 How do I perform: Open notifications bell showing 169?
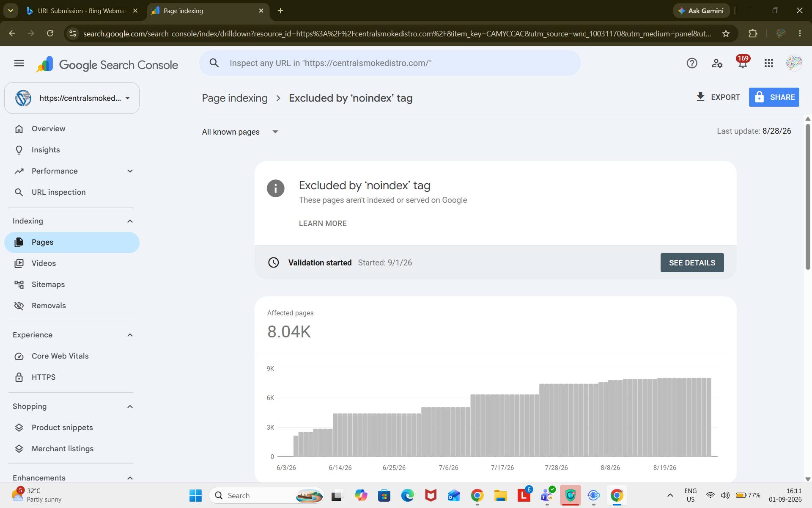coord(743,62)
